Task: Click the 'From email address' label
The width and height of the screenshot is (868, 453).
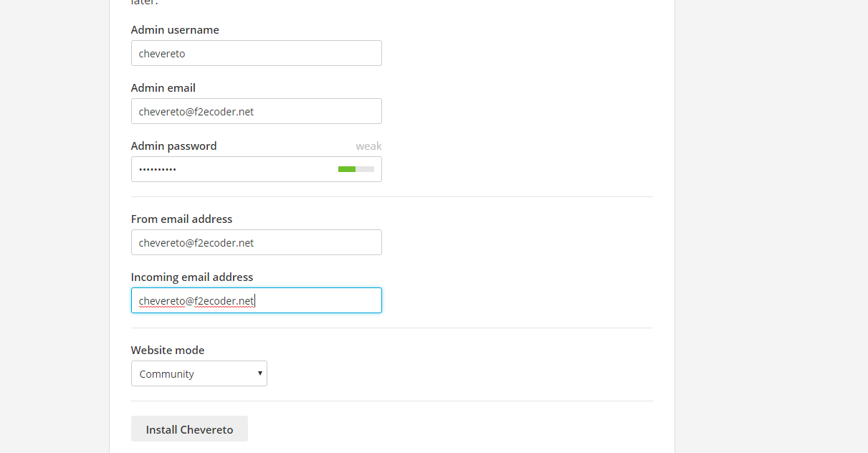Action: (181, 219)
